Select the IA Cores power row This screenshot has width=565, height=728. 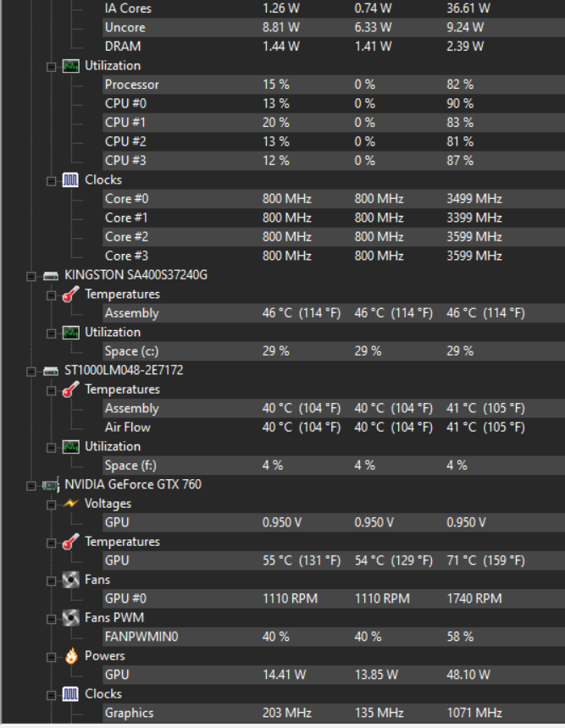(334, 8)
